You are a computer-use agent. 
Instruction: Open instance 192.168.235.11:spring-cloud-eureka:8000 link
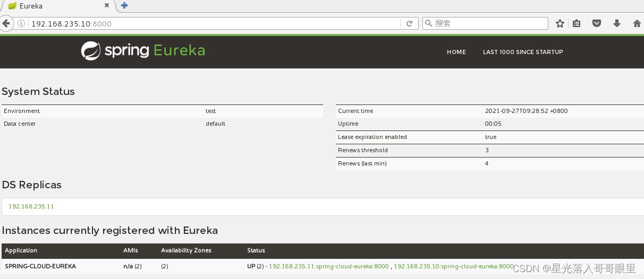click(329, 266)
